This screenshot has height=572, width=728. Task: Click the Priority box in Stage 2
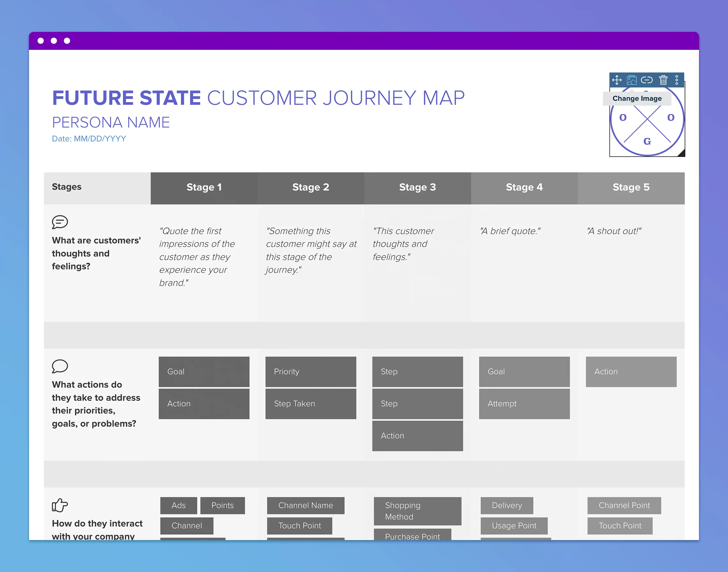coord(310,372)
